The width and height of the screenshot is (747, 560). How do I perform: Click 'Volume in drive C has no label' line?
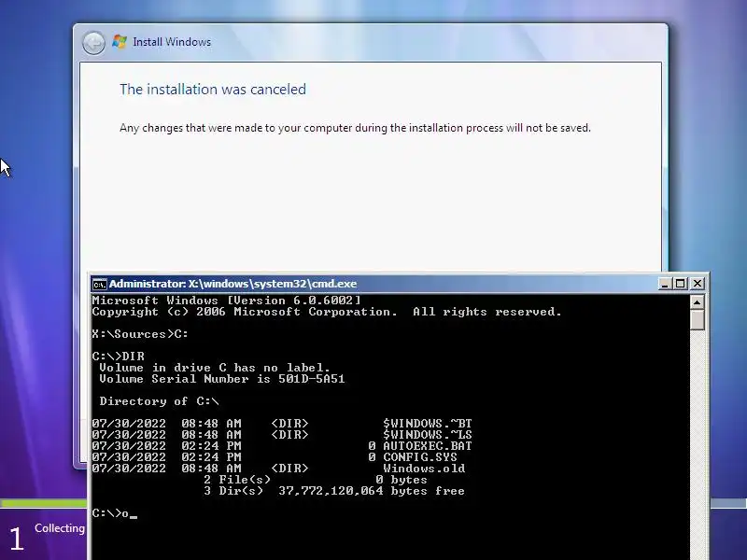(215, 368)
